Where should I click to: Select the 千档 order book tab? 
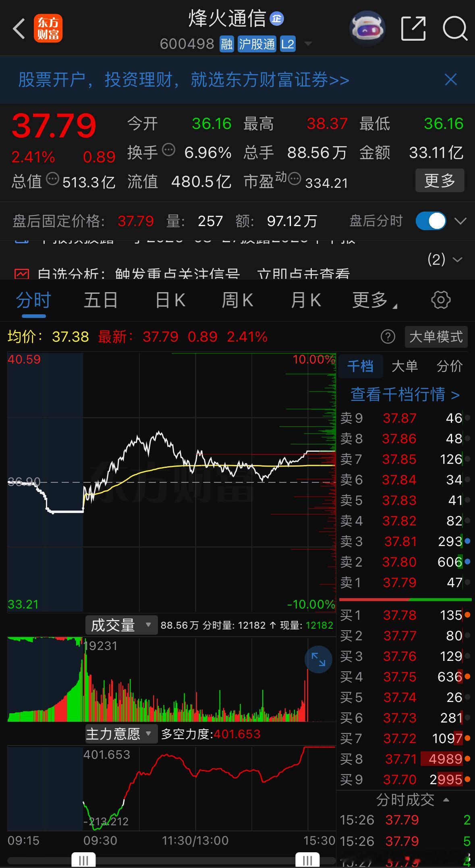tap(361, 366)
